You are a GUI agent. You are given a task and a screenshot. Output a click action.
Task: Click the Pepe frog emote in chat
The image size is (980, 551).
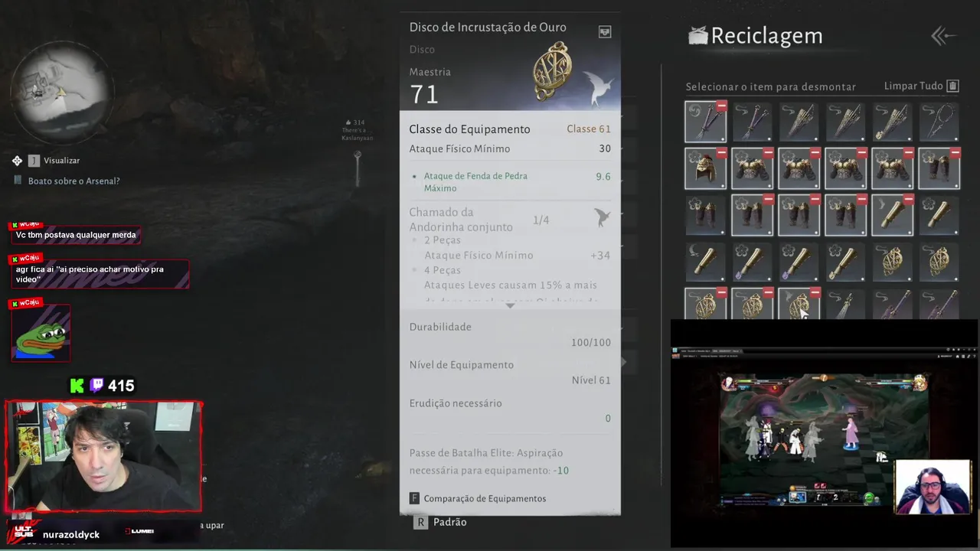(41, 334)
